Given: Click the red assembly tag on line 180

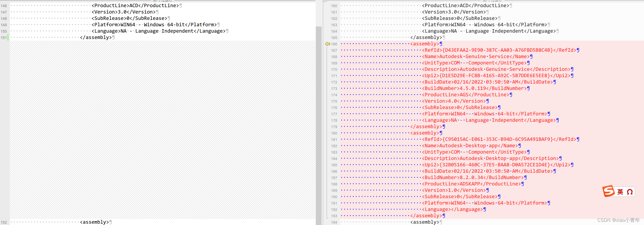Looking at the screenshot, I should pos(425,133).
